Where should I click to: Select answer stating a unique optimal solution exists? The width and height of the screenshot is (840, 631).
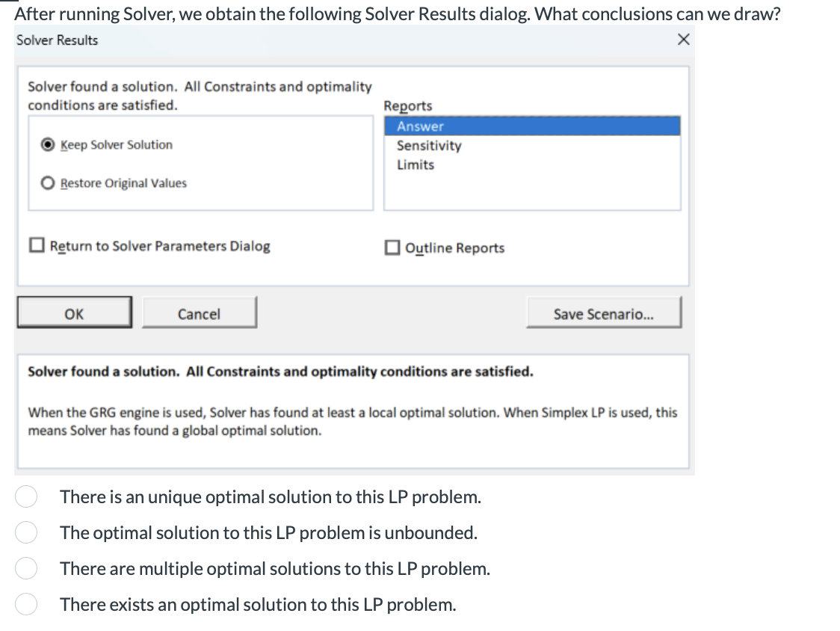[x=26, y=496]
